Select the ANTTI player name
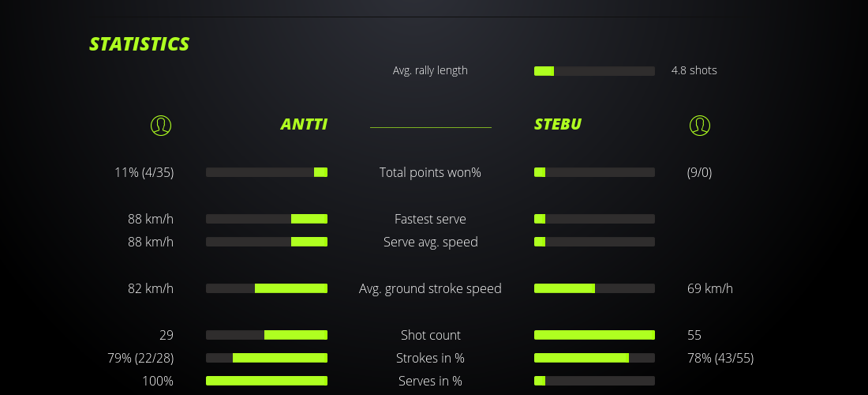The image size is (868, 395). click(304, 125)
